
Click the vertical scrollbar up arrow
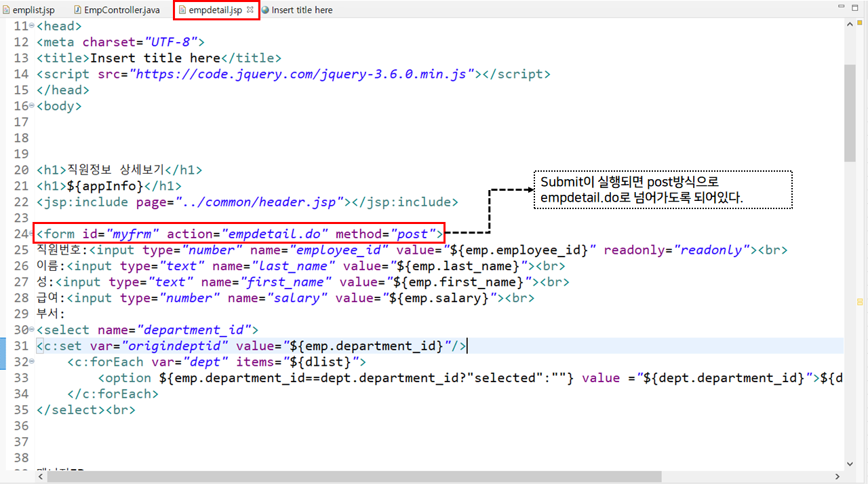pyautogui.click(x=850, y=24)
